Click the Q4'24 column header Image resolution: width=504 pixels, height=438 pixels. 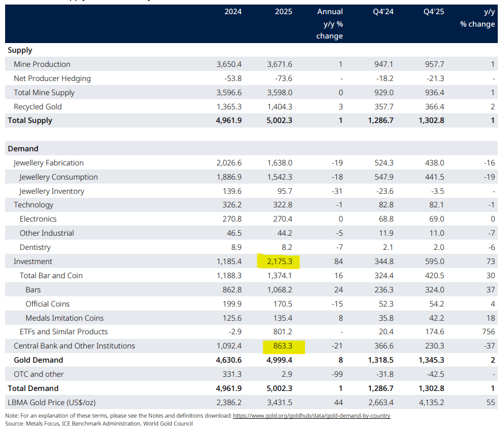point(383,11)
